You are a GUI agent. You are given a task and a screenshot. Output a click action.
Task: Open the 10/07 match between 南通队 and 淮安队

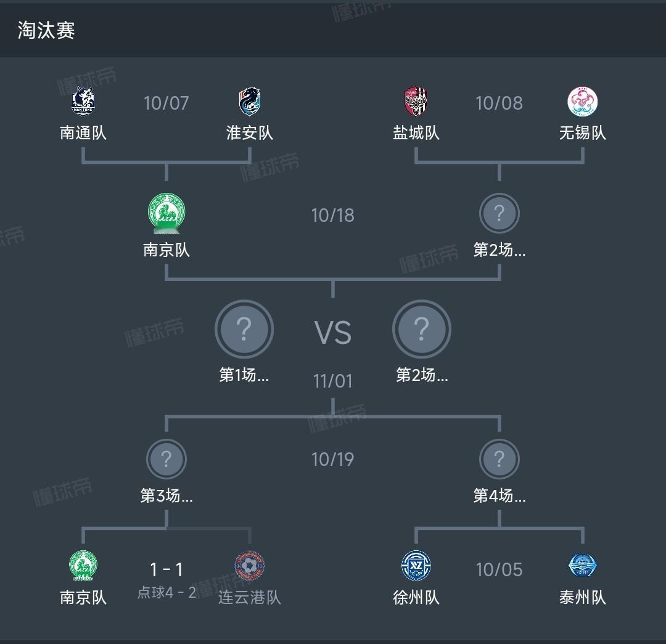click(x=166, y=103)
